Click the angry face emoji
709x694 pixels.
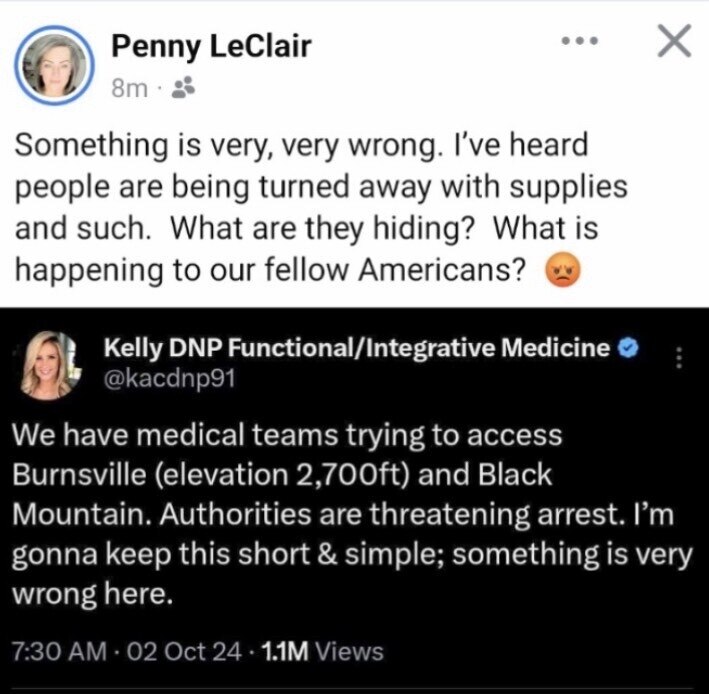coord(560,272)
